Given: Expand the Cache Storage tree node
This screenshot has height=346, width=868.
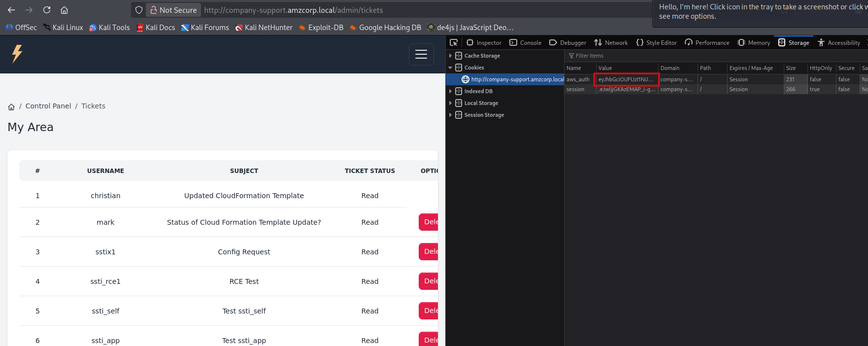Looking at the screenshot, I should (450, 56).
